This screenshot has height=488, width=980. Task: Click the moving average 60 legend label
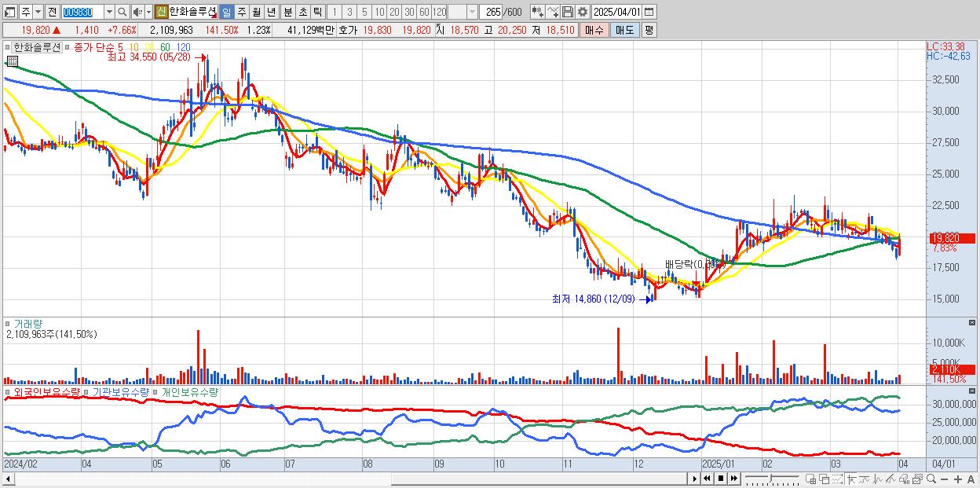pyautogui.click(x=165, y=47)
